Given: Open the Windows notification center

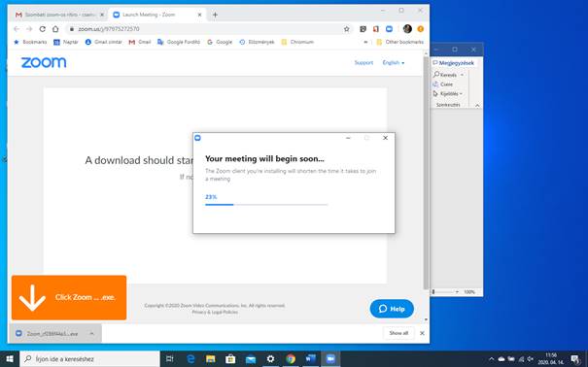Looking at the screenshot, I should (x=575, y=359).
